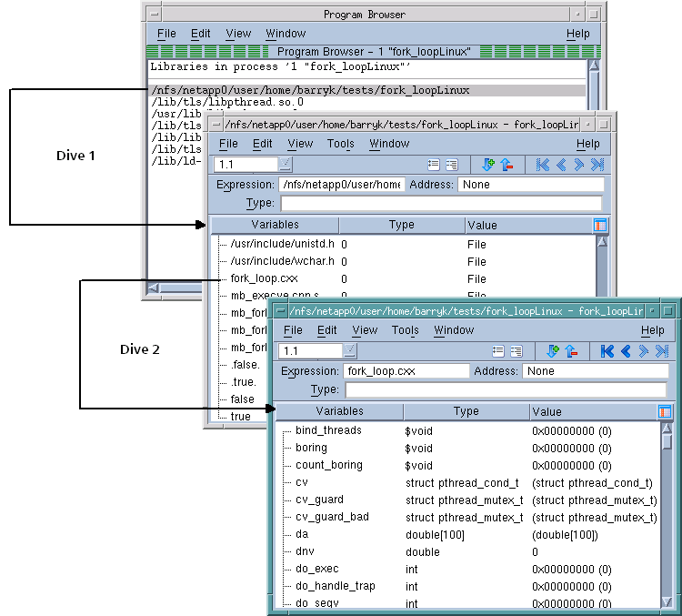Click Undive icon in fork_loop.cxx window toolbar
This screenshot has height=616, width=682.
(570, 351)
